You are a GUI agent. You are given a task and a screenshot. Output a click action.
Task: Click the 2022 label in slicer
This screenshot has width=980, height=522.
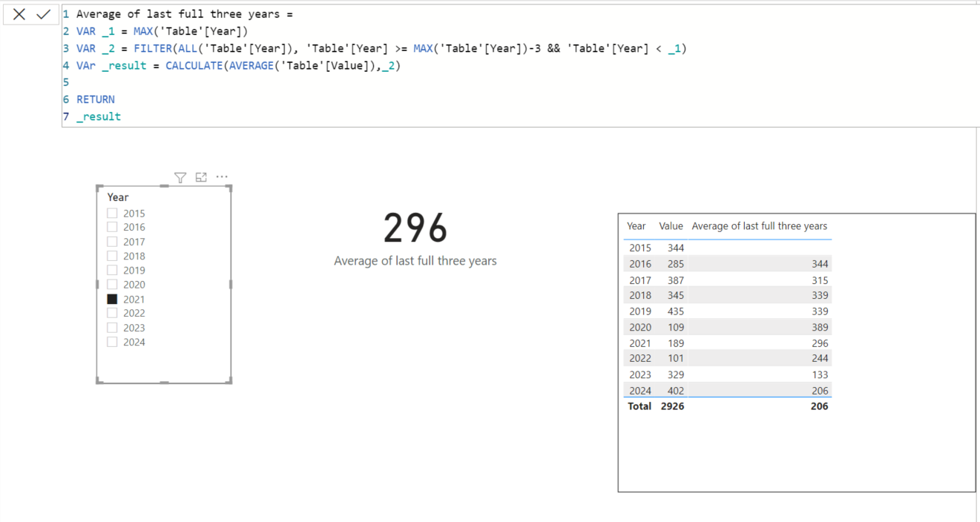click(134, 313)
